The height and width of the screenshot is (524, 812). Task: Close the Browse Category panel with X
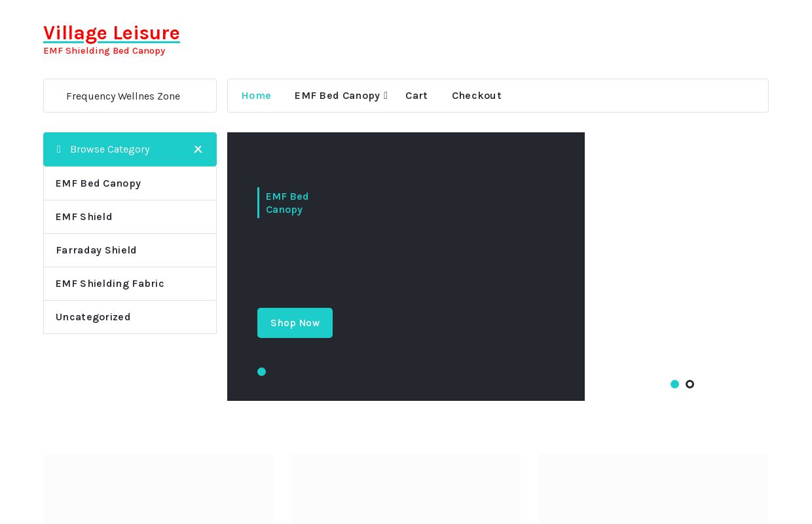(x=198, y=149)
